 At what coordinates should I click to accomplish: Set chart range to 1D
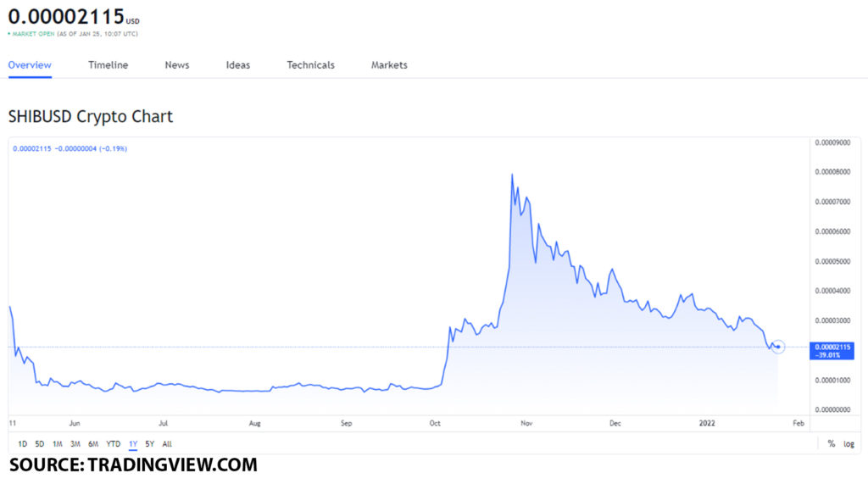23,443
